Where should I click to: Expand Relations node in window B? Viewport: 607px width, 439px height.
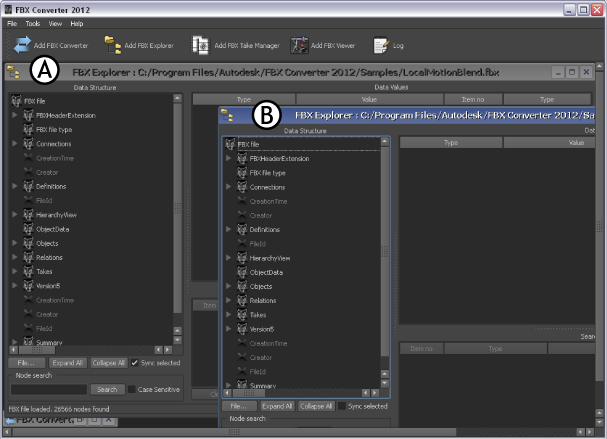pos(228,300)
